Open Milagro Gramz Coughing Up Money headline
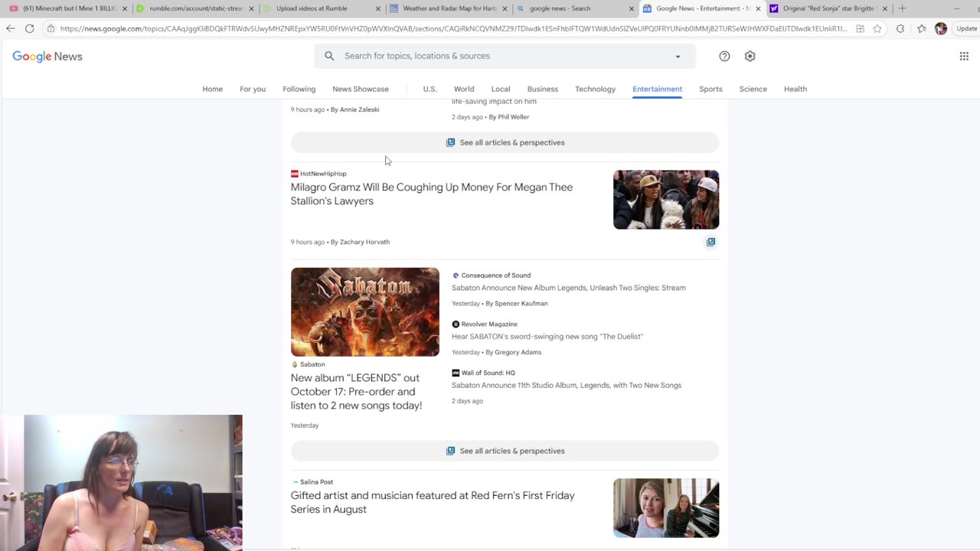980x551 pixels. point(432,194)
